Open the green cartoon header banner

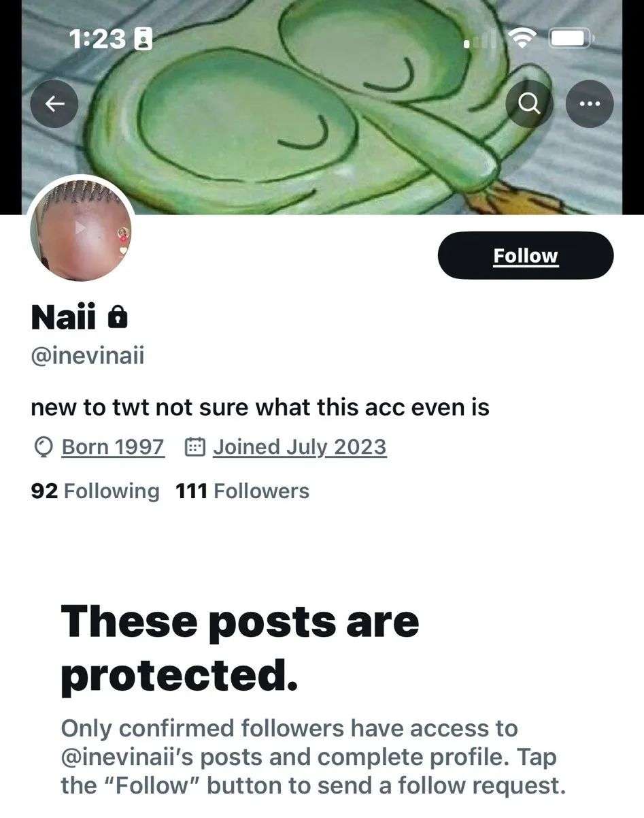(322, 107)
